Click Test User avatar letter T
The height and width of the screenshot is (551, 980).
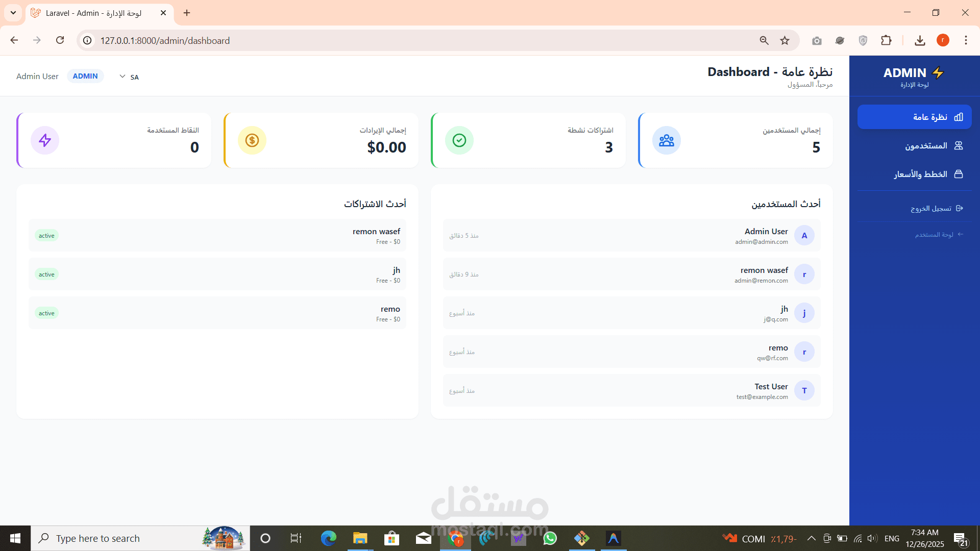coord(804,390)
